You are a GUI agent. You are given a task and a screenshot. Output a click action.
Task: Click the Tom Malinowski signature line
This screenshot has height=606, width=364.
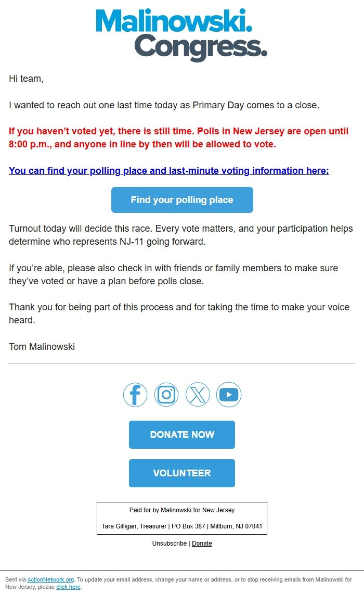42,346
